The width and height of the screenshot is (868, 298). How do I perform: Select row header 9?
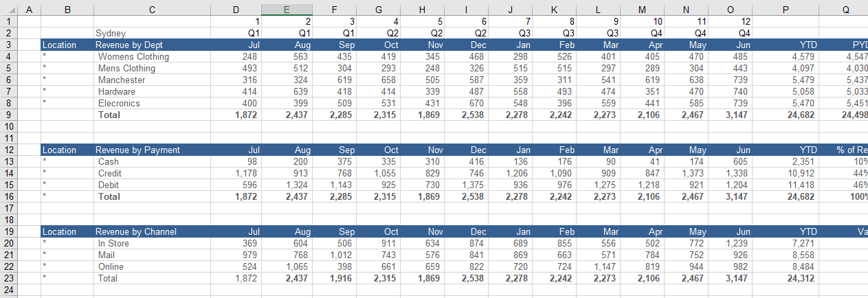click(8, 115)
